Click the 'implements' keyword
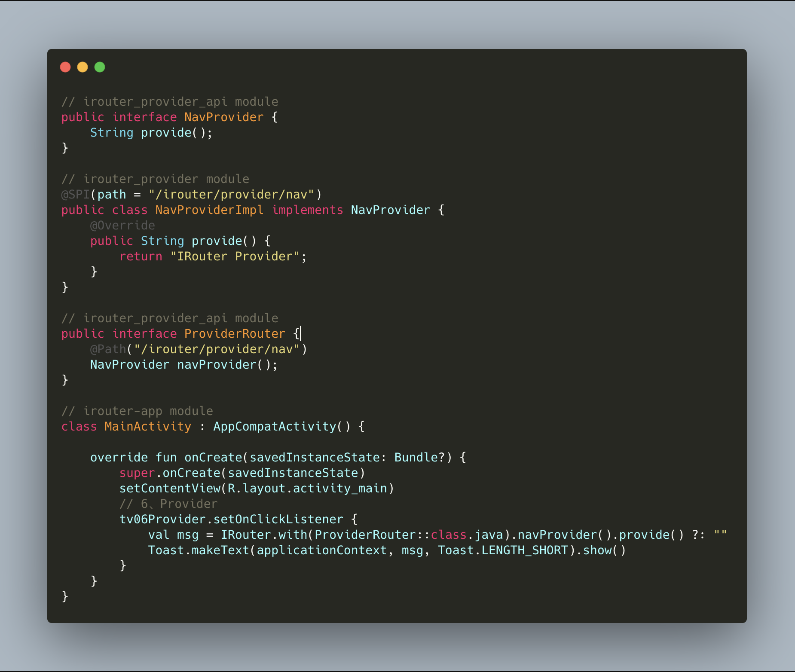This screenshot has width=795, height=672. click(x=308, y=210)
